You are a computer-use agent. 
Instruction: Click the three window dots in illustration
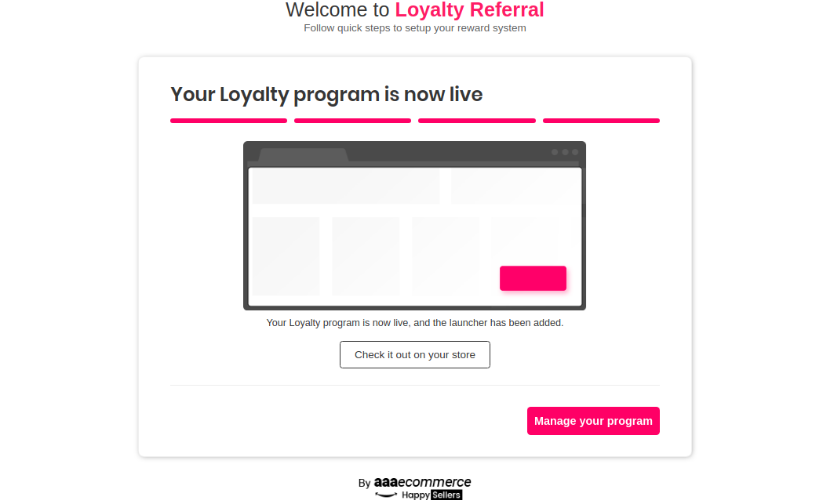click(x=565, y=152)
